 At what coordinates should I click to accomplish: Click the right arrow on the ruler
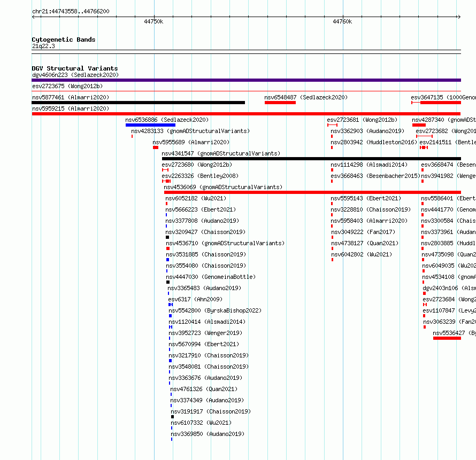point(459,17)
